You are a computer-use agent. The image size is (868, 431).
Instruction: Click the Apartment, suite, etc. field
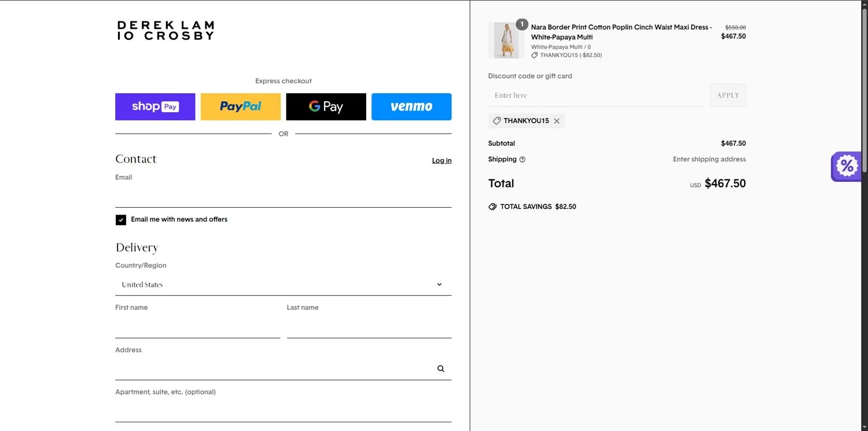284,411
